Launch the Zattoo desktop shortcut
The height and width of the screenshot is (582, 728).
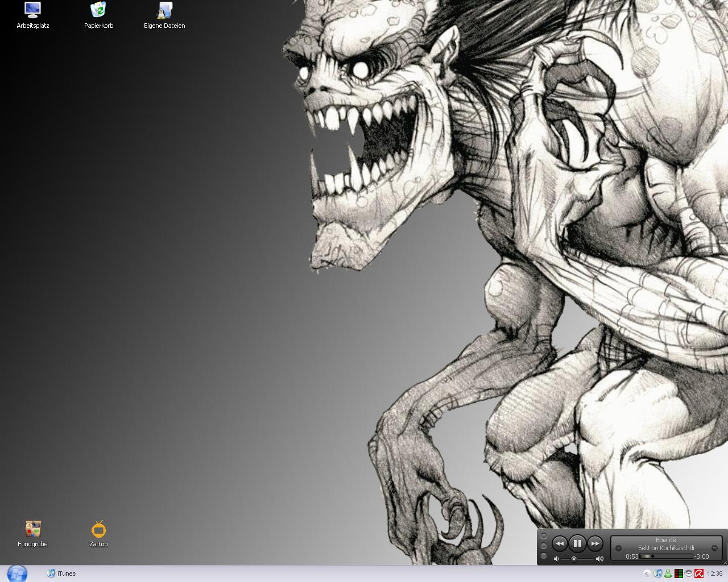(98, 534)
